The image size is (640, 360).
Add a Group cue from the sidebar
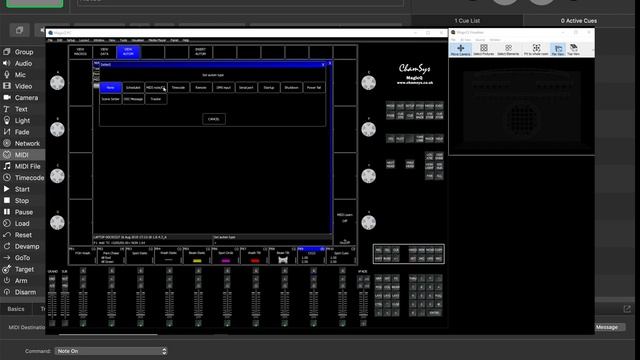tap(18, 52)
